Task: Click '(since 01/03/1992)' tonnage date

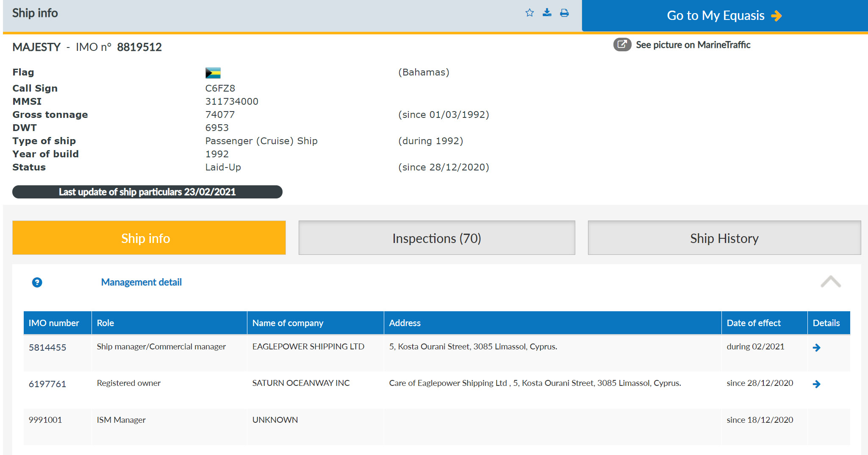Action: (444, 114)
